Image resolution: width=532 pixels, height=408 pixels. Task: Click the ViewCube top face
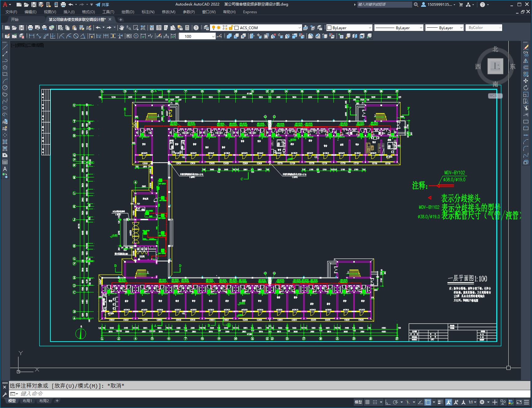click(495, 66)
